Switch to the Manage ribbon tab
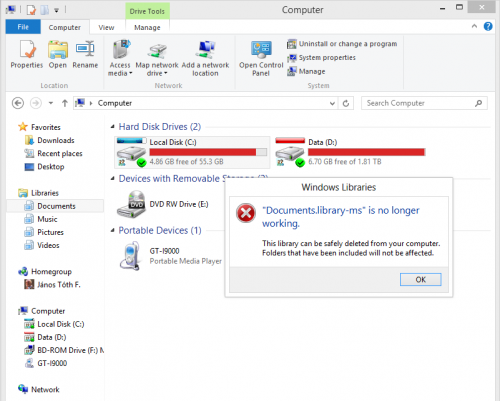This screenshot has width=500, height=401. [147, 27]
